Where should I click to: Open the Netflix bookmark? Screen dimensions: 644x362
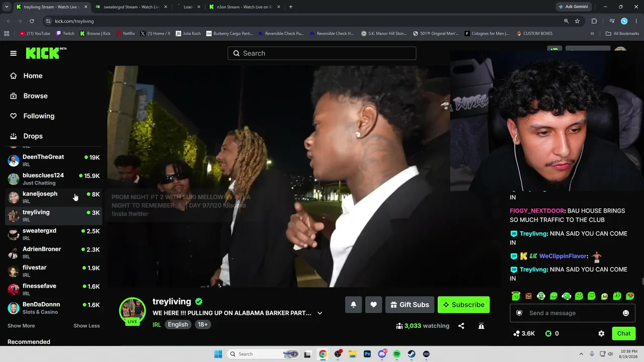(125, 34)
